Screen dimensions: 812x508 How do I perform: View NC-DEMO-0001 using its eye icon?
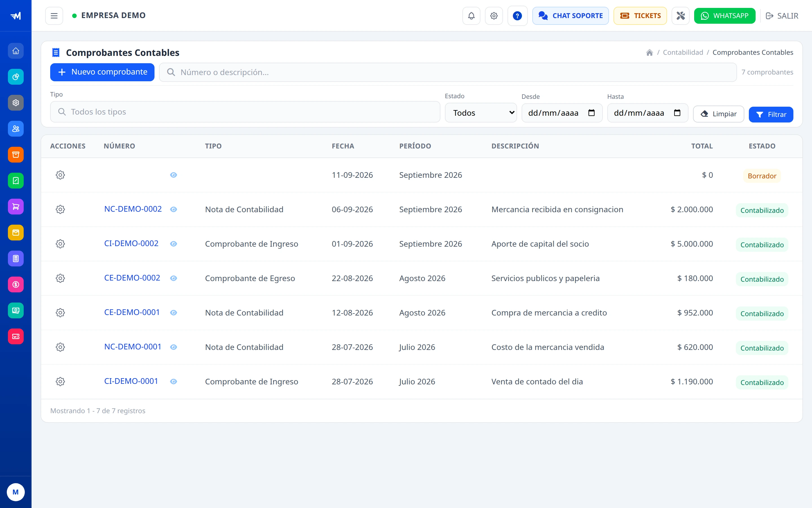tap(173, 347)
